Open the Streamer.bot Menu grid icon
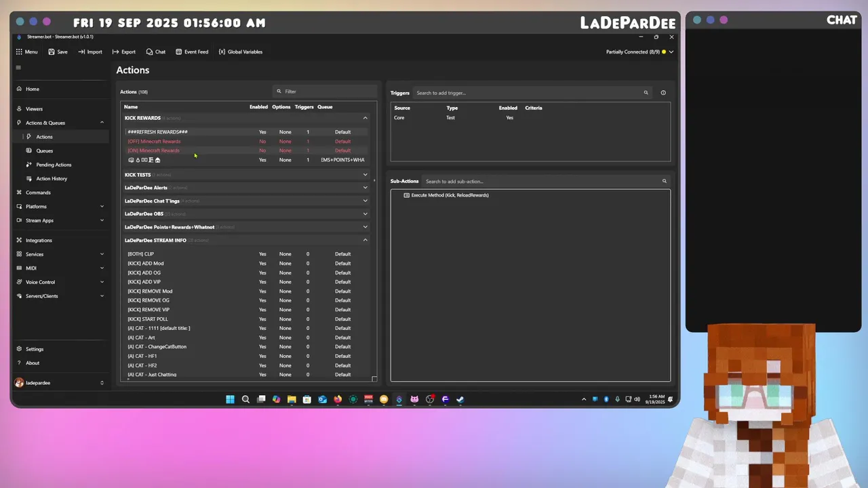This screenshot has height=488, width=868. pyautogui.click(x=19, y=52)
